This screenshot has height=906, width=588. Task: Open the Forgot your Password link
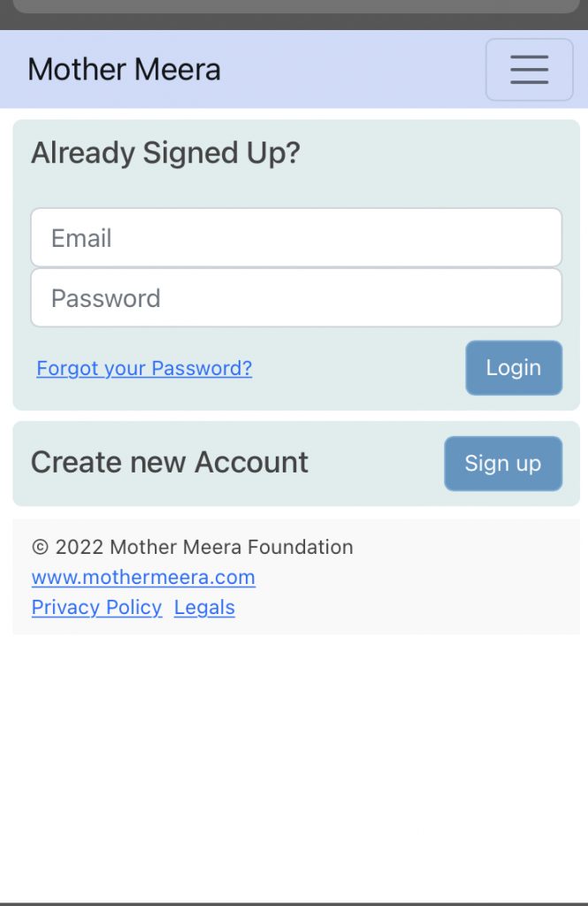click(144, 368)
